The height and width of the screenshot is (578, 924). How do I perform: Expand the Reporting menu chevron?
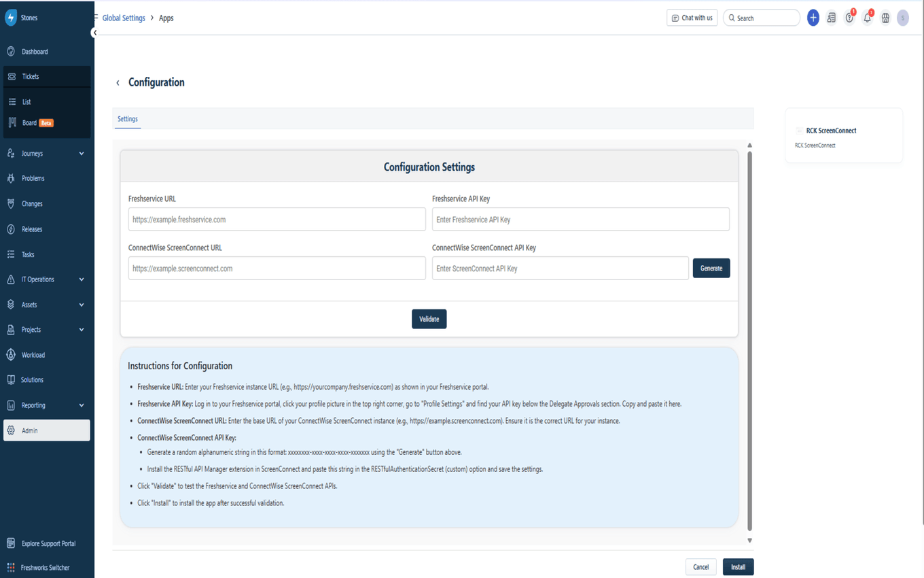(x=82, y=405)
